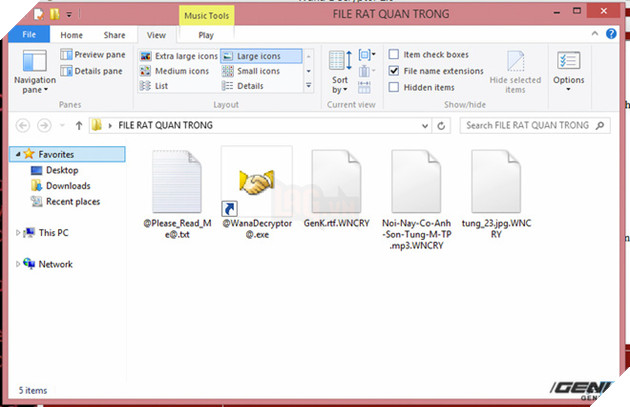Select Downloads in Favorites
The width and height of the screenshot is (630, 407).
click(67, 186)
